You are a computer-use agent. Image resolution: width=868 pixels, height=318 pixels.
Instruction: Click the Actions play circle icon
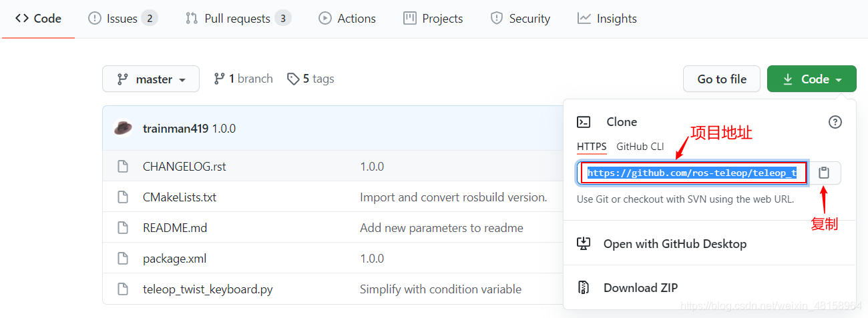(x=325, y=19)
